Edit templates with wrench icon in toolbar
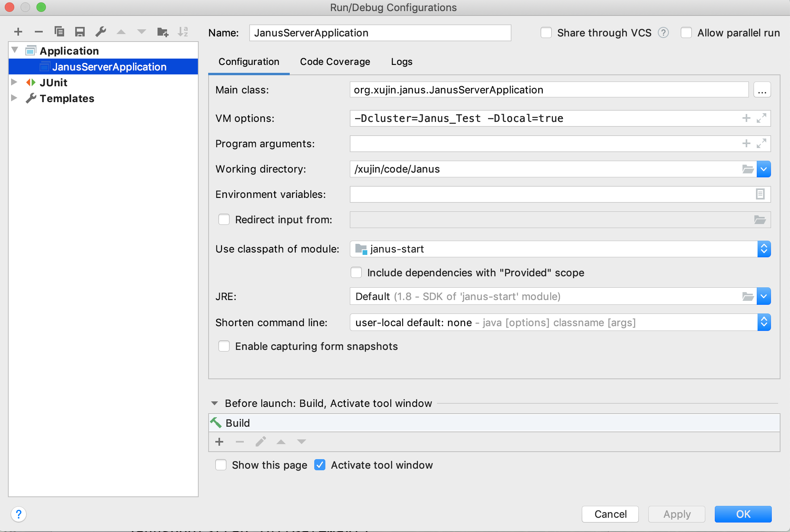 pos(101,32)
